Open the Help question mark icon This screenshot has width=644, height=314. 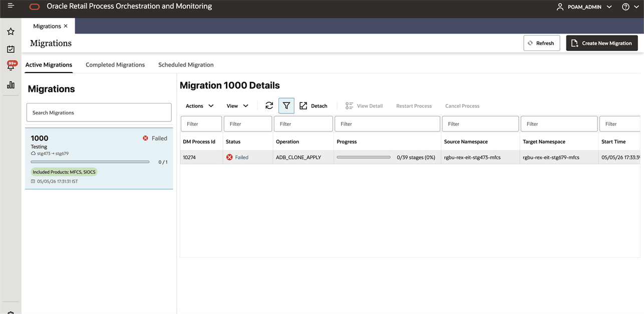pos(625,7)
